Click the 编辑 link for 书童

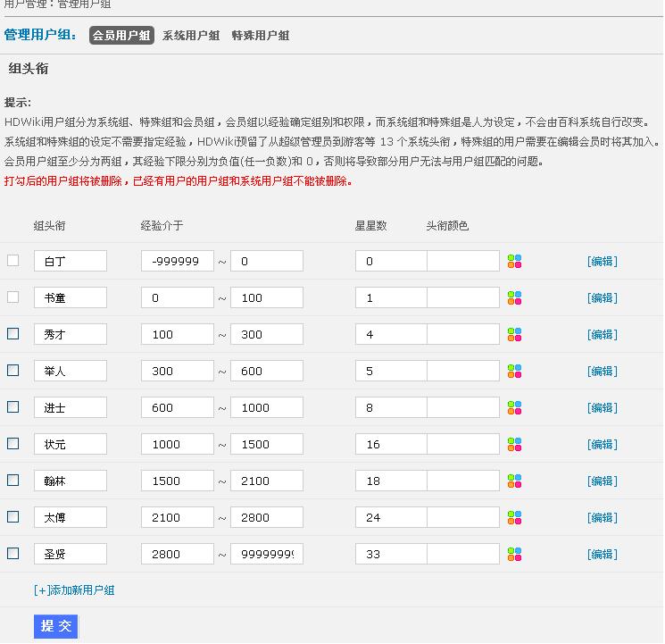click(x=603, y=297)
